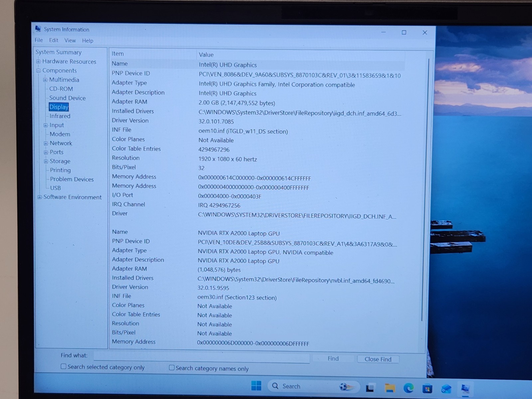Open the File menu
The width and height of the screenshot is (532, 399).
(x=39, y=40)
